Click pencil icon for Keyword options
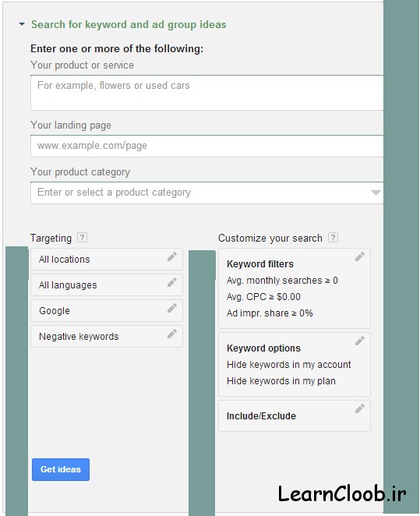 [x=360, y=341]
